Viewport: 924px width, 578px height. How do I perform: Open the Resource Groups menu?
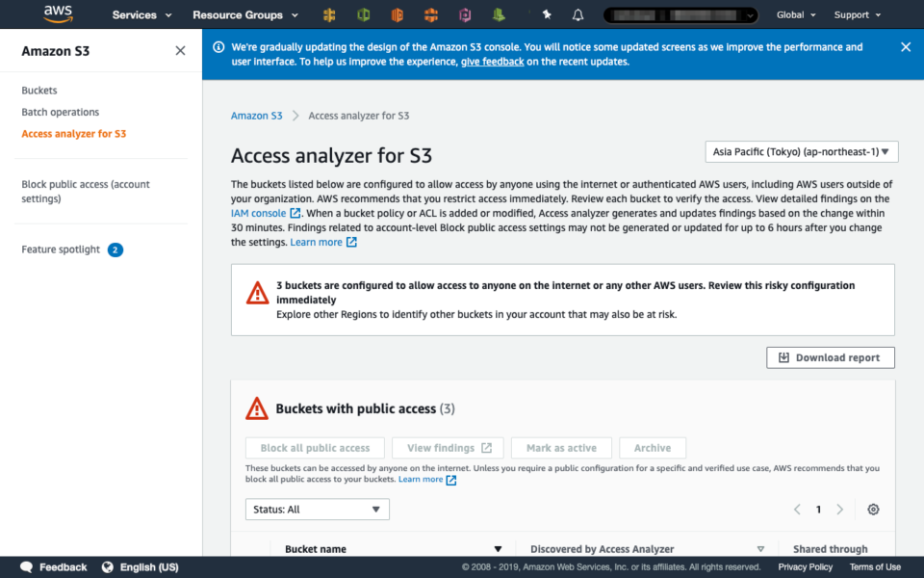pyautogui.click(x=239, y=14)
